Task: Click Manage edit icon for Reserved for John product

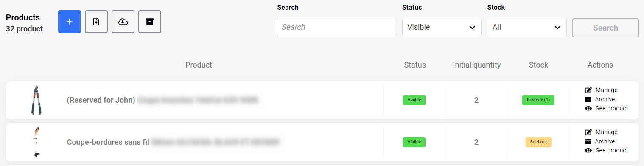Action: 588,90
